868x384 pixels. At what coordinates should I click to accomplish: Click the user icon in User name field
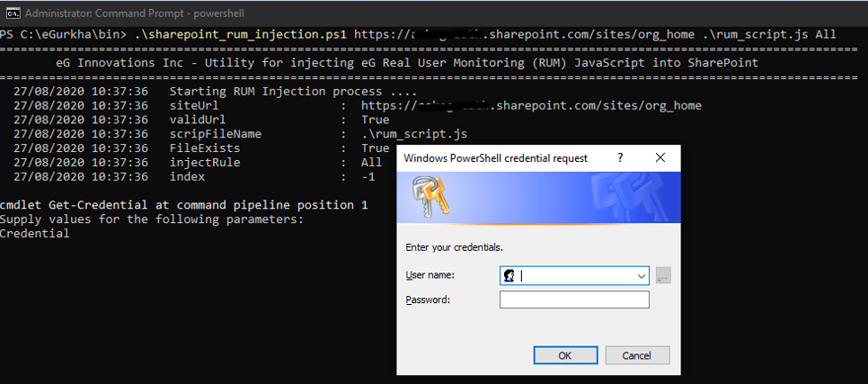[509, 275]
